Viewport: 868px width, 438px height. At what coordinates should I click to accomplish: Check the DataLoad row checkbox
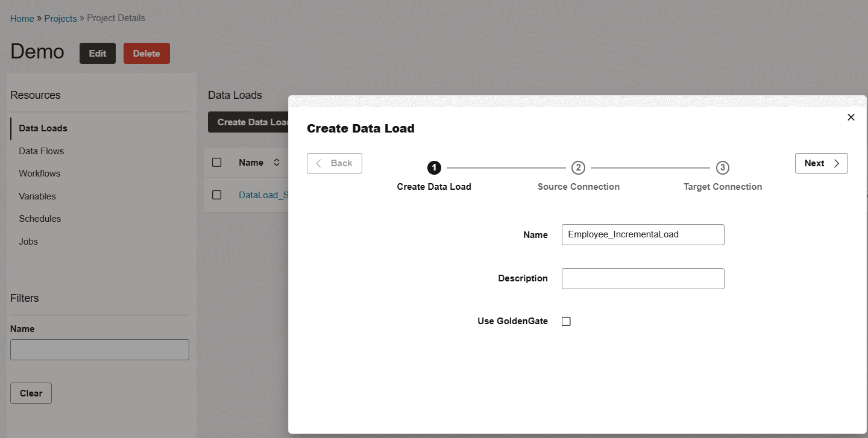[x=217, y=195]
